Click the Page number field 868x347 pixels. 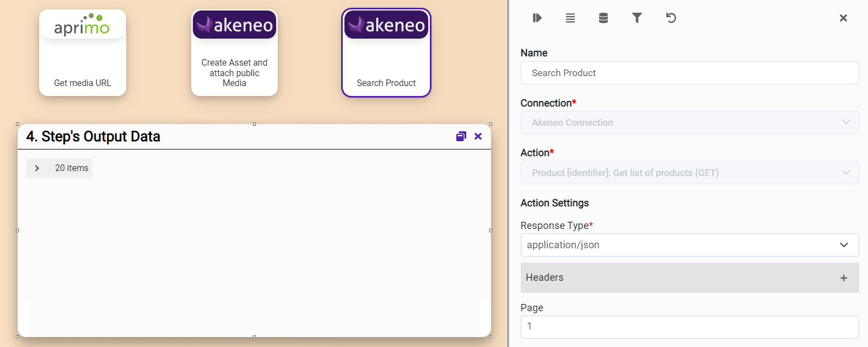click(x=689, y=327)
